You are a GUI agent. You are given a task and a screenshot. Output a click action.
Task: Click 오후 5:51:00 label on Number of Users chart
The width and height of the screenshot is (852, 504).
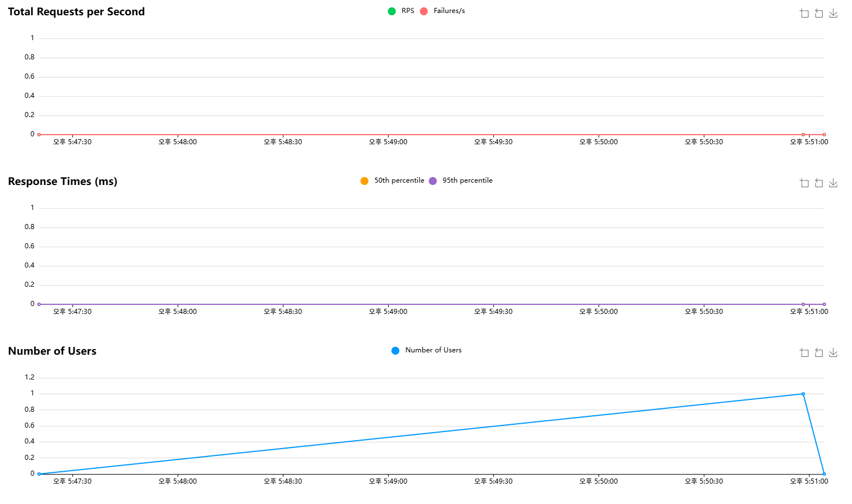[x=809, y=481]
